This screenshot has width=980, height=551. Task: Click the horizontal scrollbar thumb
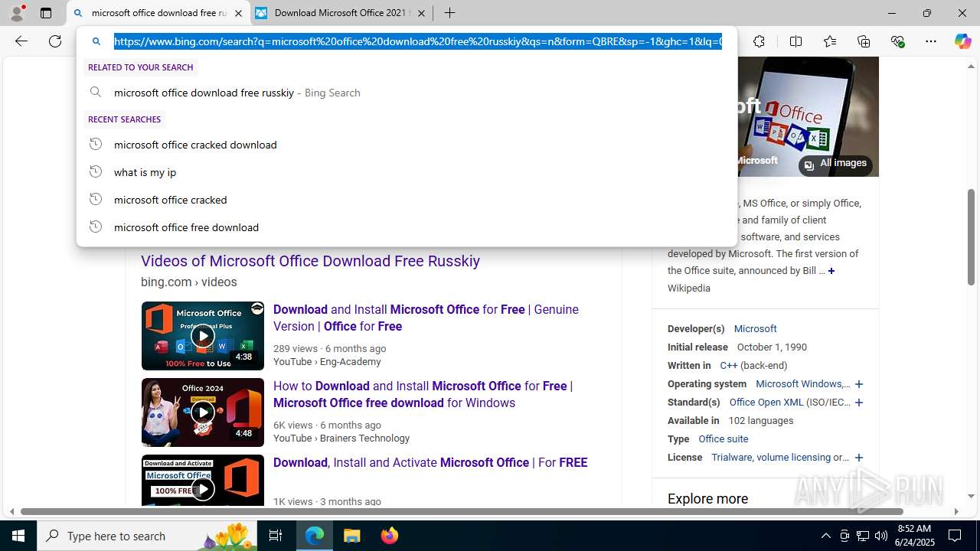[x=462, y=511]
